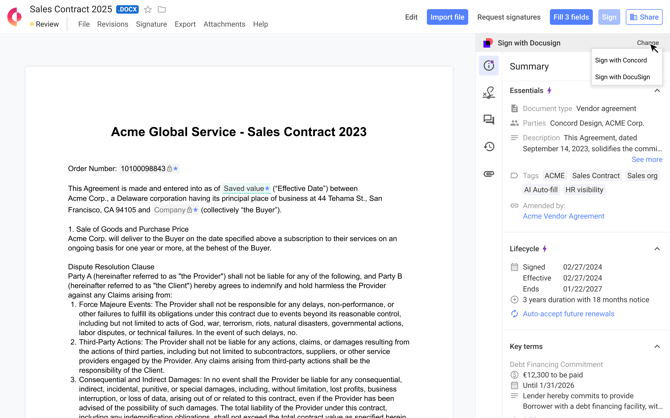This screenshot has height=418, width=670.
Task: Select the Sales Contract tag
Action: tap(596, 176)
